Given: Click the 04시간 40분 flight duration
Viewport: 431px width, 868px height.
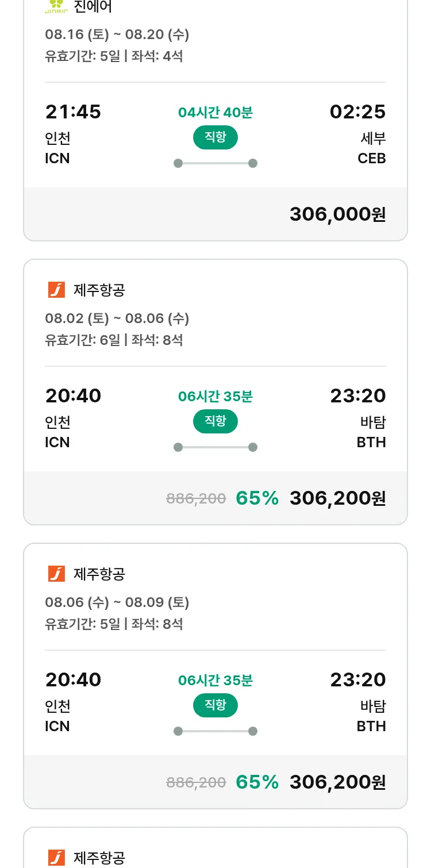Looking at the screenshot, I should pyautogui.click(x=215, y=113).
